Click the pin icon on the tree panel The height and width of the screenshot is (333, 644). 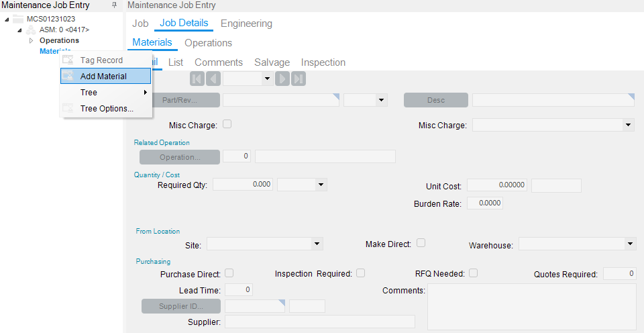click(114, 5)
